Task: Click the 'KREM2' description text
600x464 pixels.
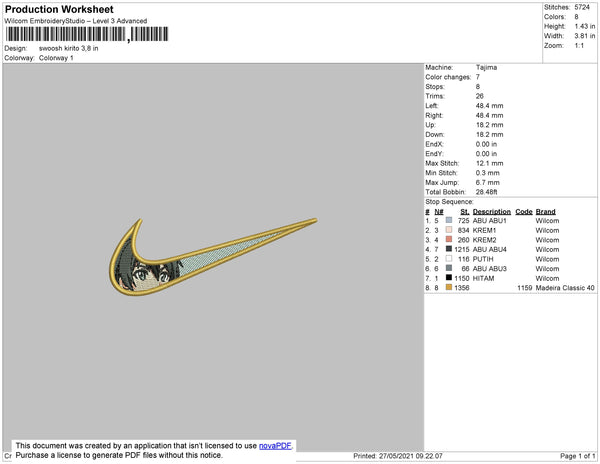Action: coord(484,240)
